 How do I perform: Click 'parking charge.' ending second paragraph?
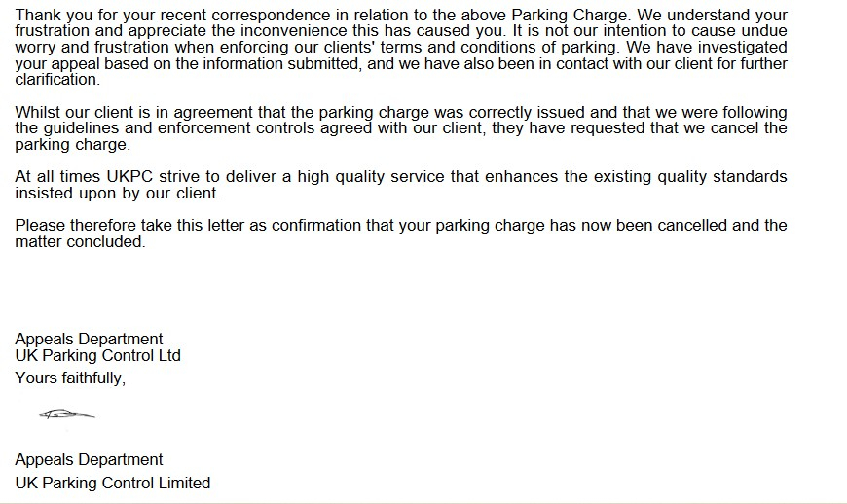point(72,145)
